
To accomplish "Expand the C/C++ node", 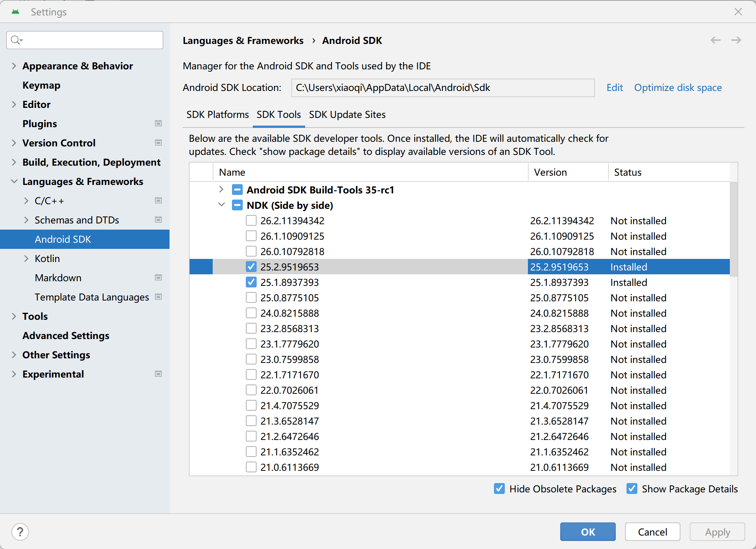I will 26,201.
